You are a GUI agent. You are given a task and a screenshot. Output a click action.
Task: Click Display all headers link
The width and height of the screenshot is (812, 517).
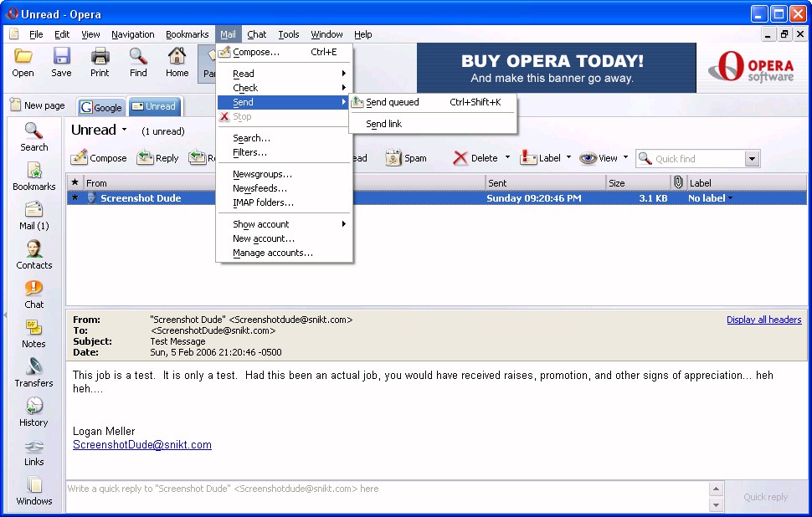click(763, 320)
